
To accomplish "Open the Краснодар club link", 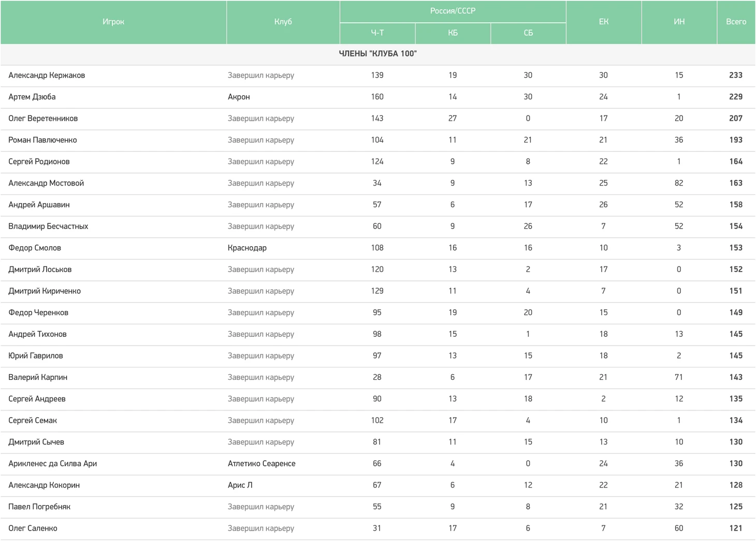I will pyautogui.click(x=247, y=248).
